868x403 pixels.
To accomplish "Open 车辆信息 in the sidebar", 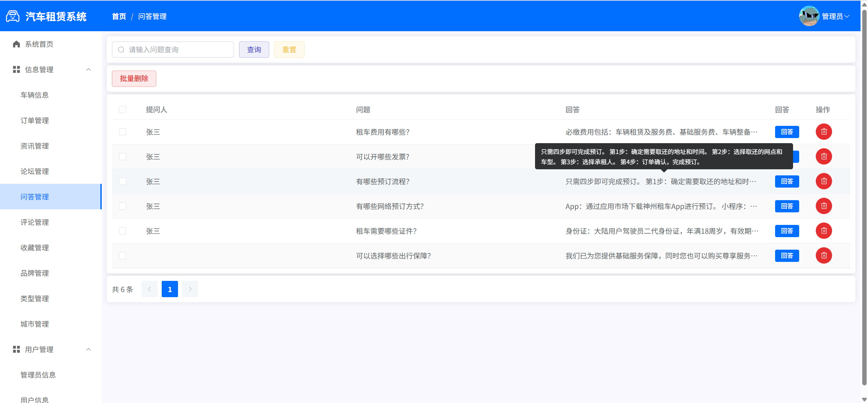I will (35, 95).
